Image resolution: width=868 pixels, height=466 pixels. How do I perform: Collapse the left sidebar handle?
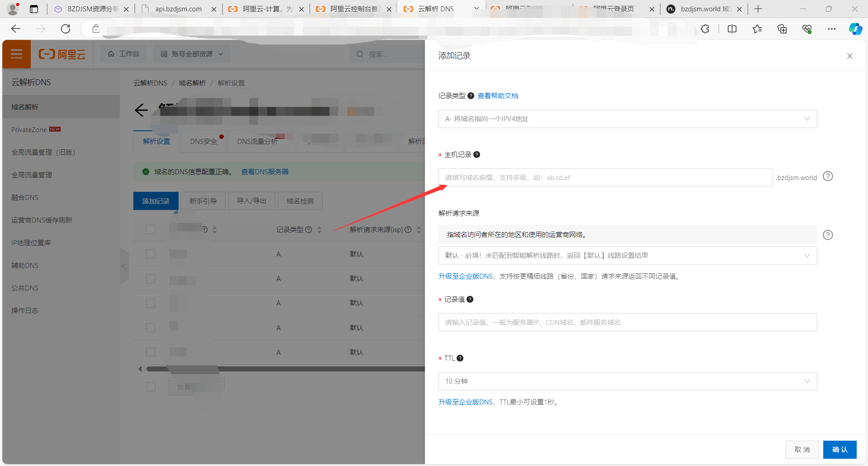coord(124,266)
